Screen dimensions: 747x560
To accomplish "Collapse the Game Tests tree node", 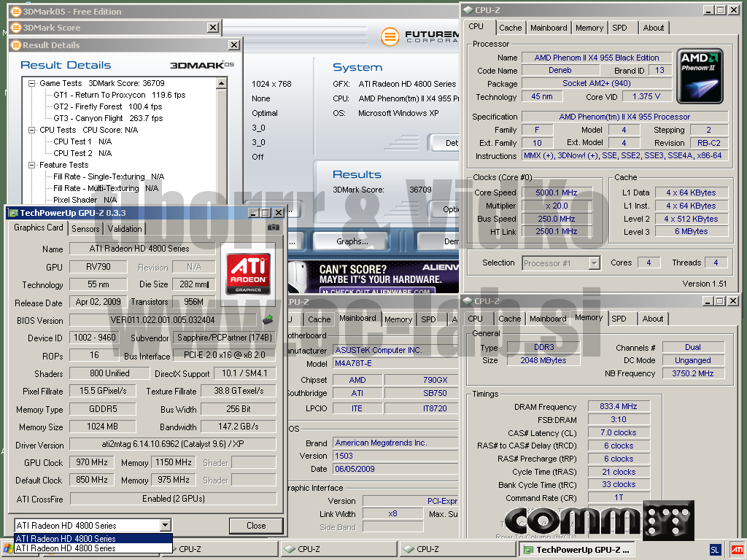I will point(32,83).
